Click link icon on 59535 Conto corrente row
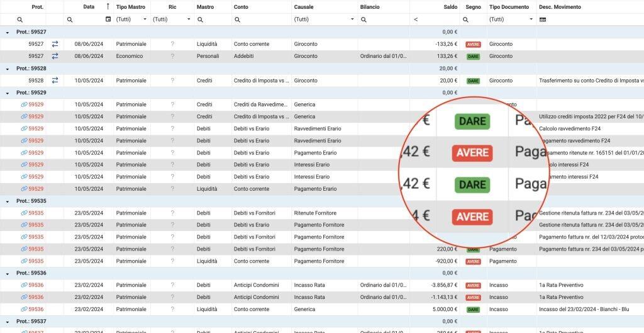The image size is (644, 333). pyautogui.click(x=25, y=261)
